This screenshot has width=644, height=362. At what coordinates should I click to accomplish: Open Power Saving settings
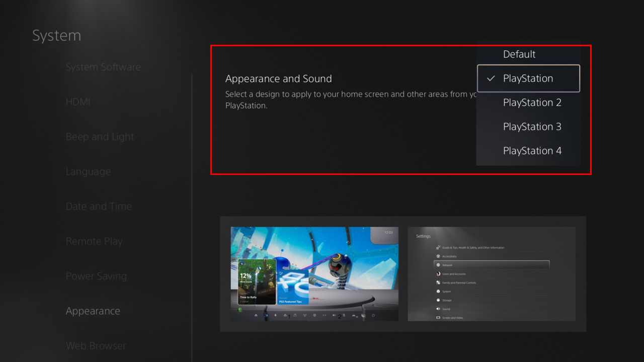click(x=96, y=276)
